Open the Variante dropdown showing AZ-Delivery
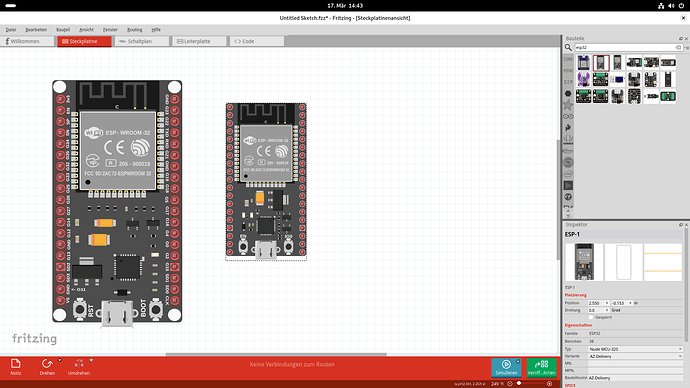 pyautogui.click(x=635, y=356)
